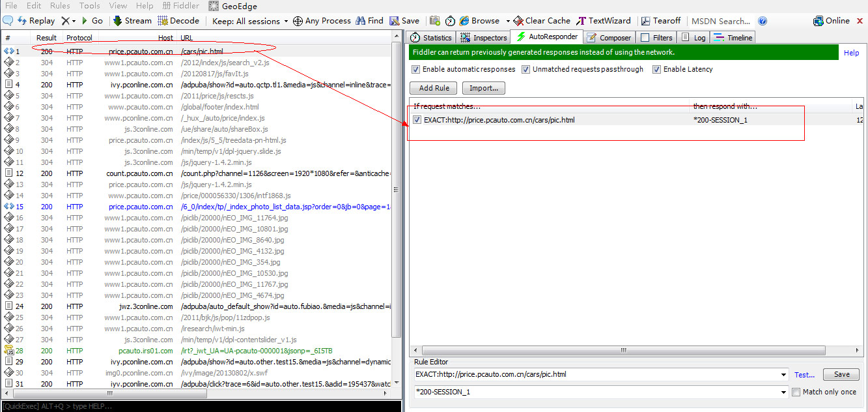Image resolution: width=868 pixels, height=412 pixels.
Task: Click the Rule Editor Save button
Action: 841,375
